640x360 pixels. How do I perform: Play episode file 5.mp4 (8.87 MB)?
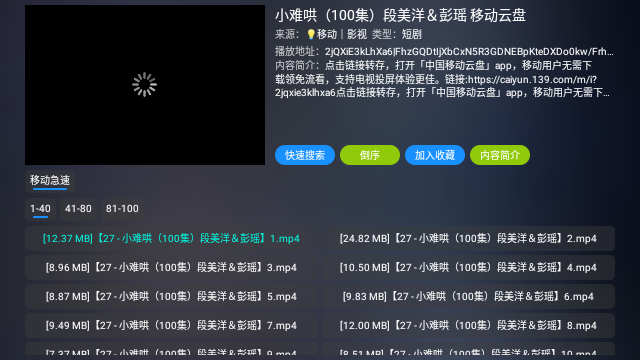[x=171, y=297]
